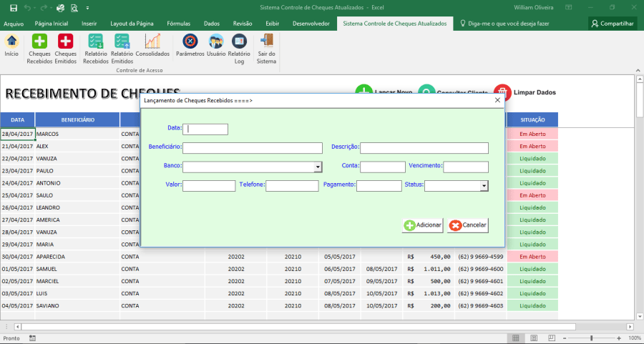Click the Data input field
Viewport: 644px width, 344px height.
tap(205, 129)
